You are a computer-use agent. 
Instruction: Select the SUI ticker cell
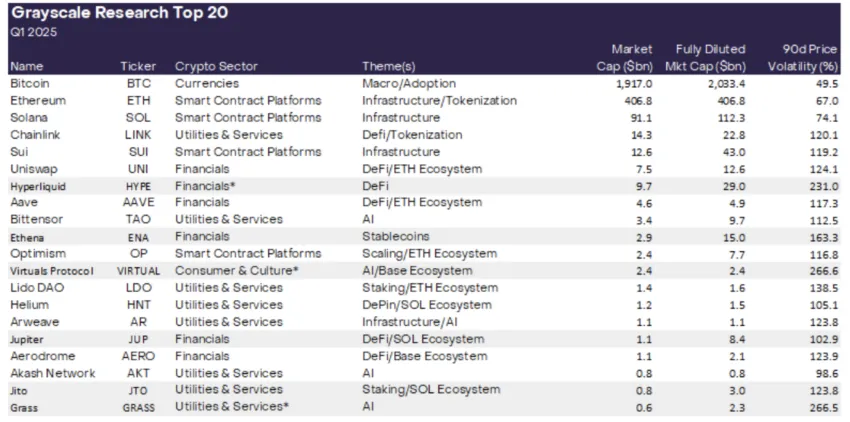[x=138, y=152]
